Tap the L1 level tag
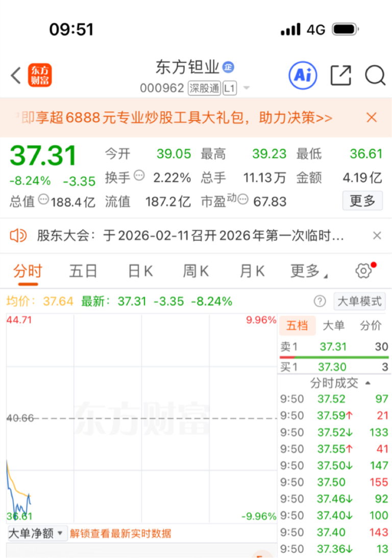The image size is (392, 558). click(x=230, y=88)
